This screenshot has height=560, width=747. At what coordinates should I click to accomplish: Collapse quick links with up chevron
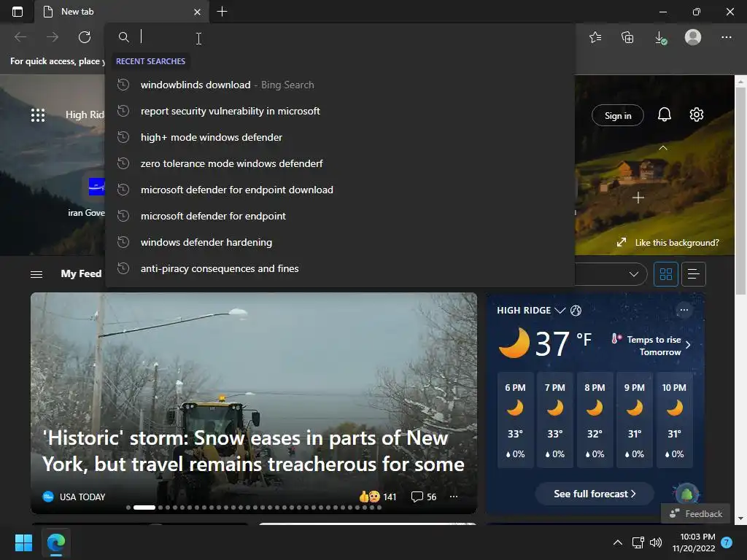tap(662, 148)
